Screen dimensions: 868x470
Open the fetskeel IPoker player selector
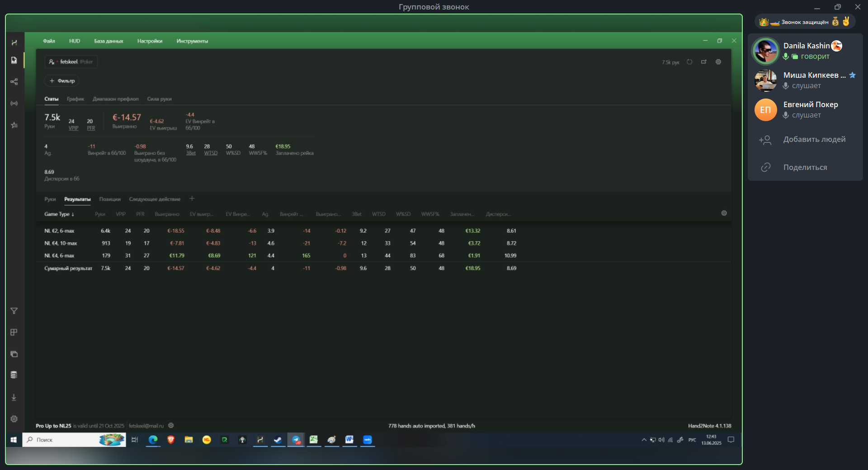(71, 62)
